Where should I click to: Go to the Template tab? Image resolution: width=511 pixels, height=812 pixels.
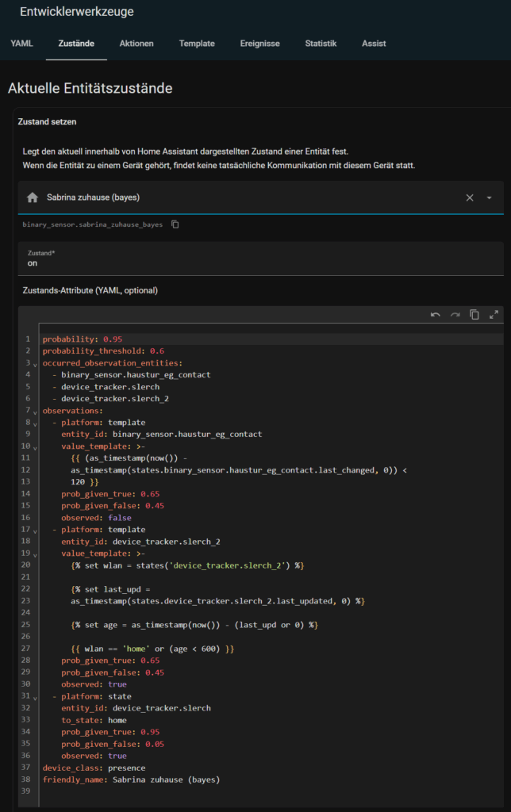pyautogui.click(x=197, y=44)
